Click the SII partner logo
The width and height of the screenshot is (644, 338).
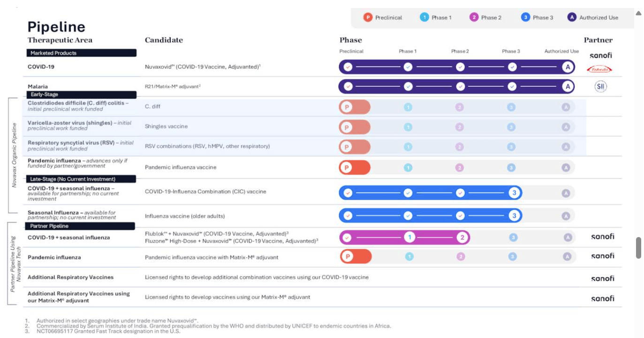click(x=600, y=86)
